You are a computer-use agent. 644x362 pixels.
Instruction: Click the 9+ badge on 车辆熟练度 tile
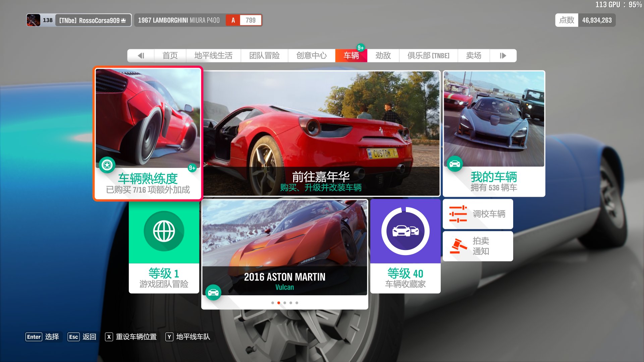point(192,168)
